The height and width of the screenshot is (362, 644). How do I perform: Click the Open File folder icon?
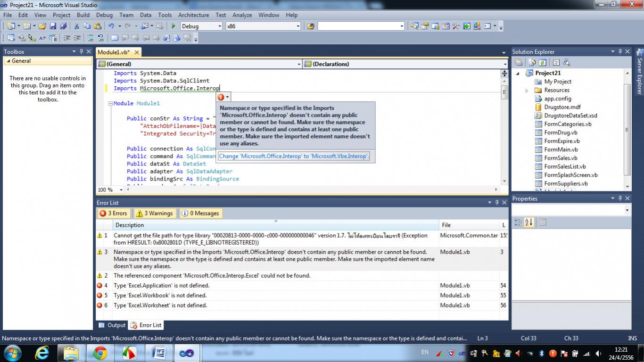point(42,26)
